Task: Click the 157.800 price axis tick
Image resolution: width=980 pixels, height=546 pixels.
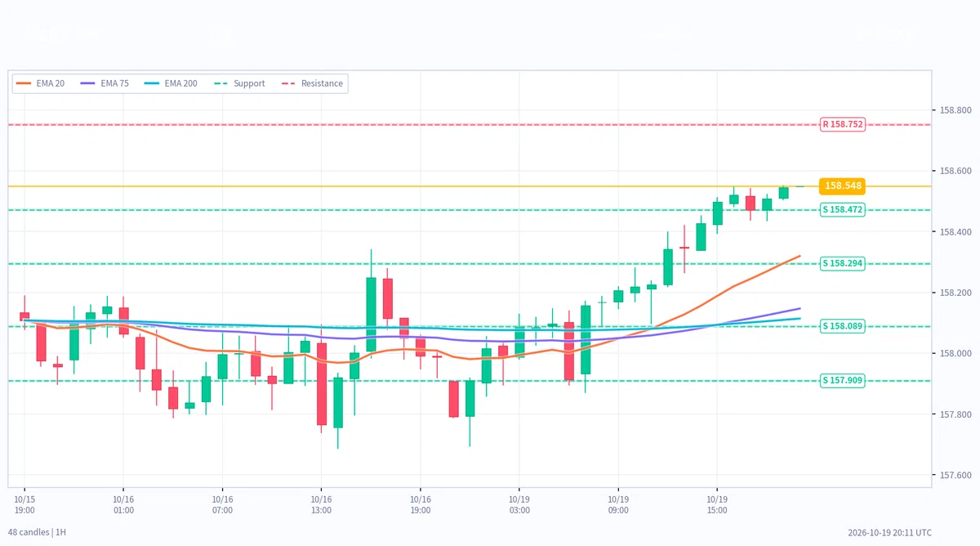Action: click(x=955, y=414)
